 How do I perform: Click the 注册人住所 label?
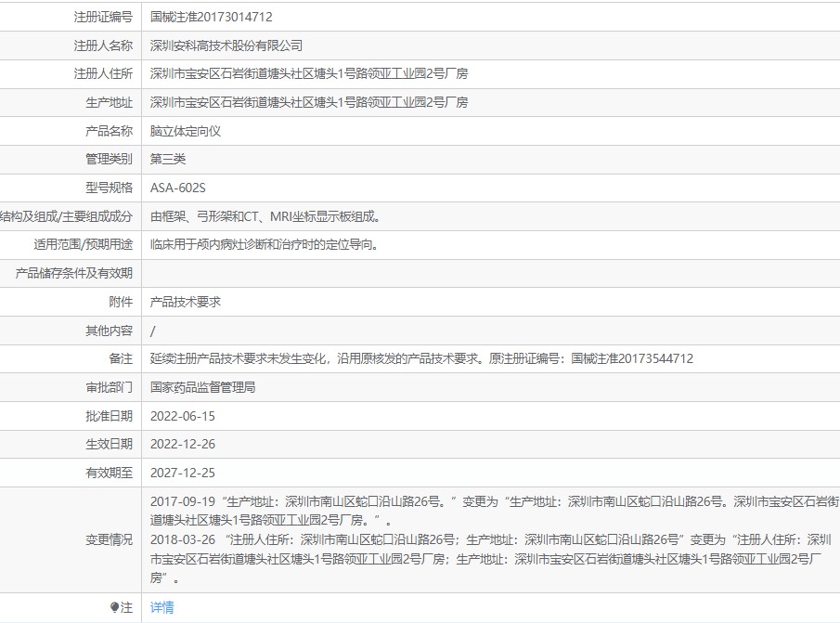(103, 74)
